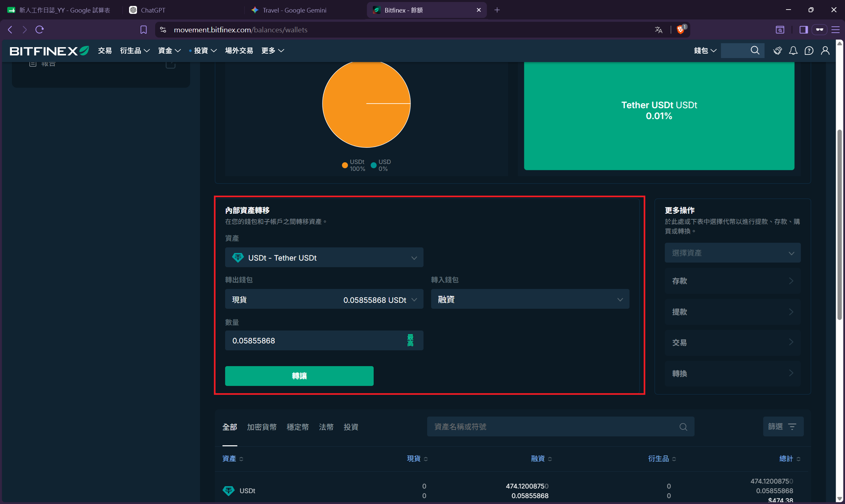Click the translate page icon
Viewport: 845px width, 504px height.
pyautogui.click(x=659, y=30)
